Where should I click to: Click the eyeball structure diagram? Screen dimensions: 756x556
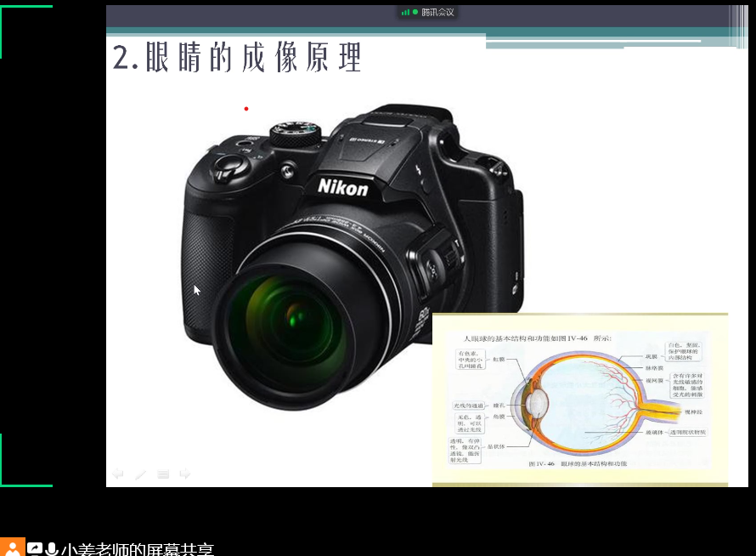[580, 399]
